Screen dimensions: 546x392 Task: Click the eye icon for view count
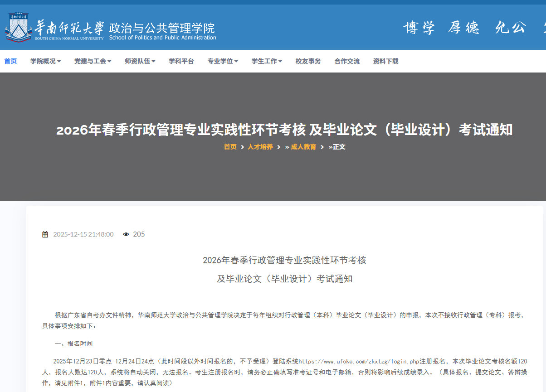126,234
